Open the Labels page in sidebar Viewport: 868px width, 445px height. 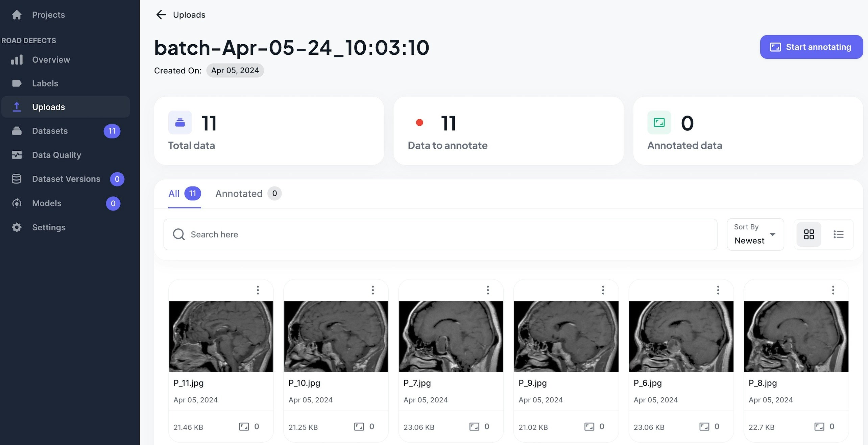click(45, 83)
